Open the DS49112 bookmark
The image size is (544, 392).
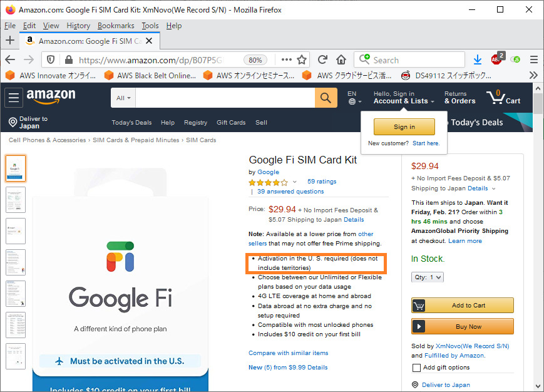tap(446, 75)
